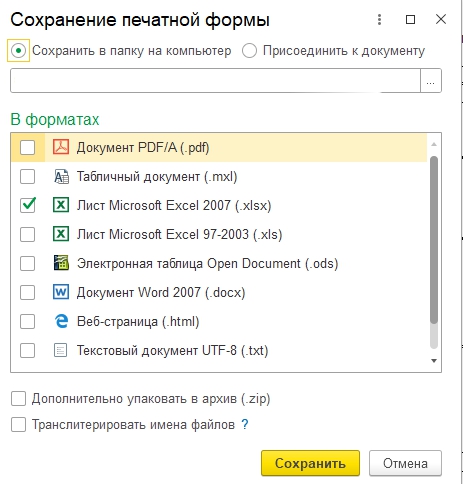Uncheck the Excel 2007 (.xlsx) format checkbox
Screen dimensions: 463x484
point(27,205)
